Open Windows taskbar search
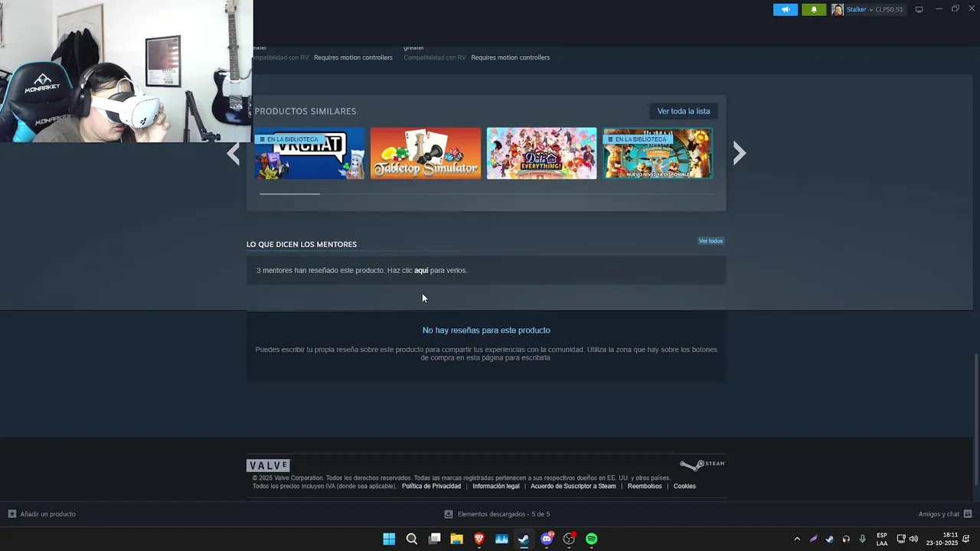This screenshot has width=980, height=551. 412,539
